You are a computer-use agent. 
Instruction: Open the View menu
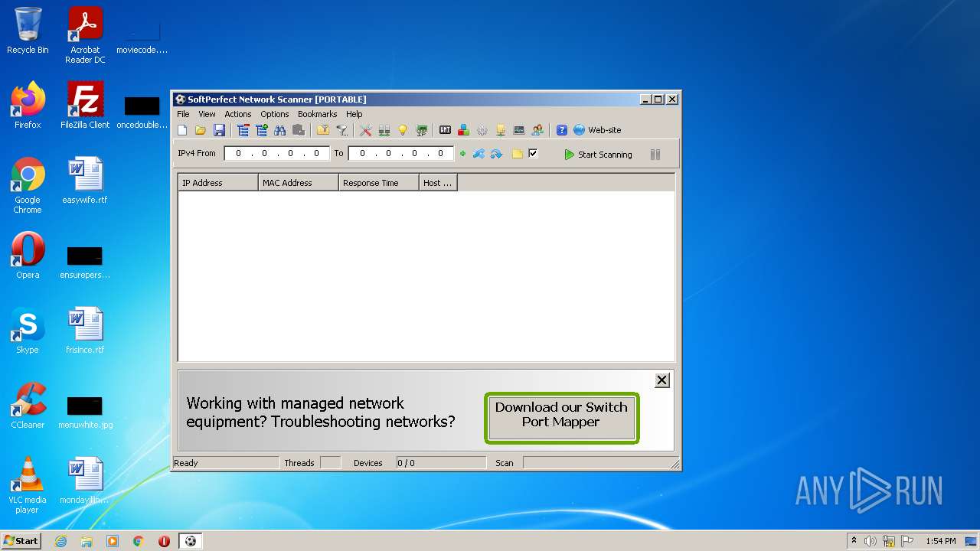pyautogui.click(x=207, y=114)
